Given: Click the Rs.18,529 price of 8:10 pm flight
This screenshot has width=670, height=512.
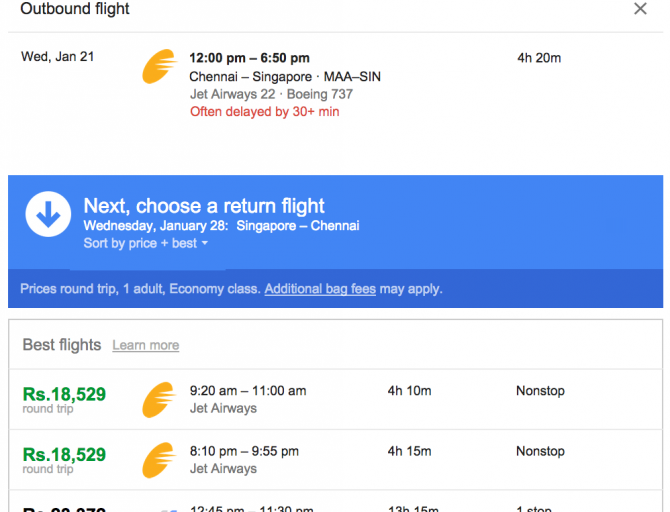Looking at the screenshot, I should pos(64,455).
